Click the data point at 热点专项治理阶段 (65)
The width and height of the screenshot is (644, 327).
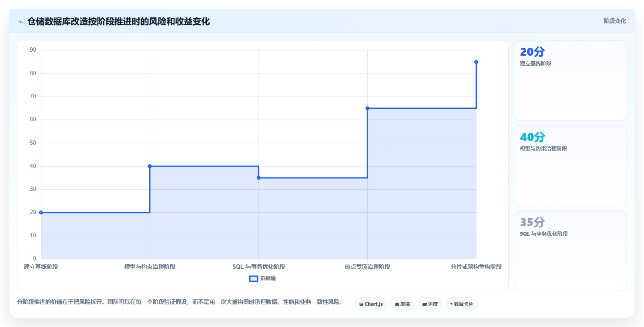[367, 108]
